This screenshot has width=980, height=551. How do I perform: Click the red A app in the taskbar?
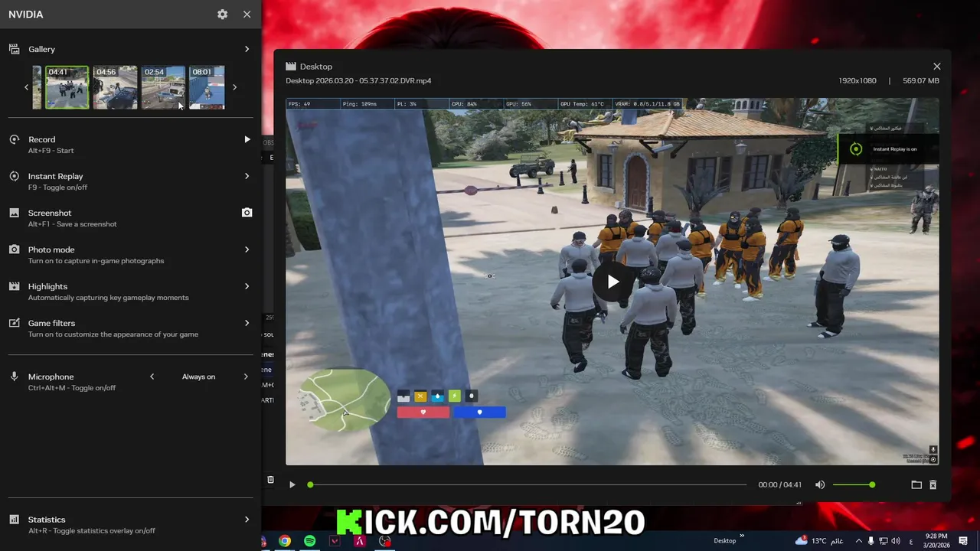359,541
